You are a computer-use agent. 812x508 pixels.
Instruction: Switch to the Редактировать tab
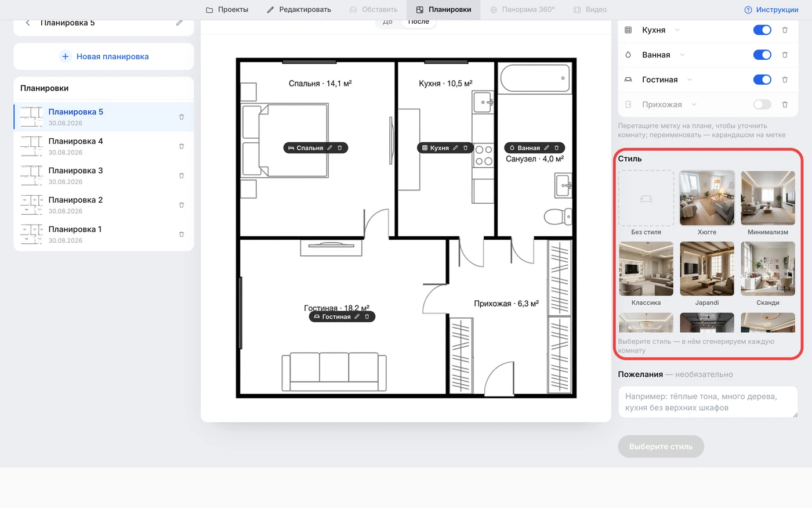click(299, 10)
